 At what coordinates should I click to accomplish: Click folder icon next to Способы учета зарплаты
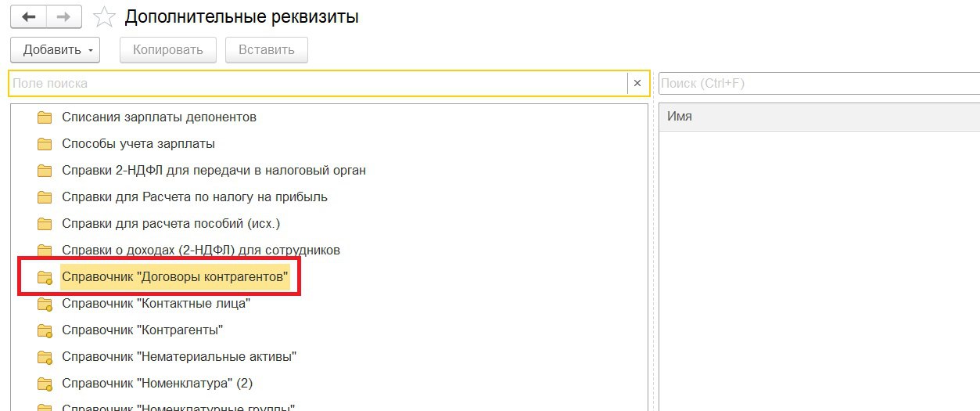45,144
